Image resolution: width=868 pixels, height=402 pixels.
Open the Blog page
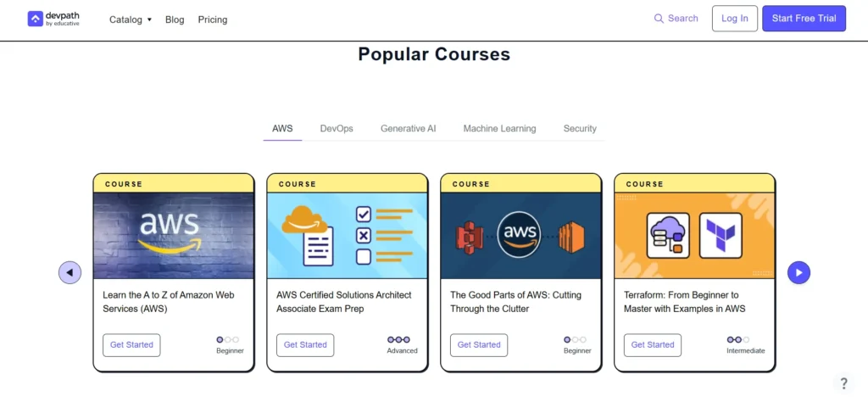click(x=175, y=20)
